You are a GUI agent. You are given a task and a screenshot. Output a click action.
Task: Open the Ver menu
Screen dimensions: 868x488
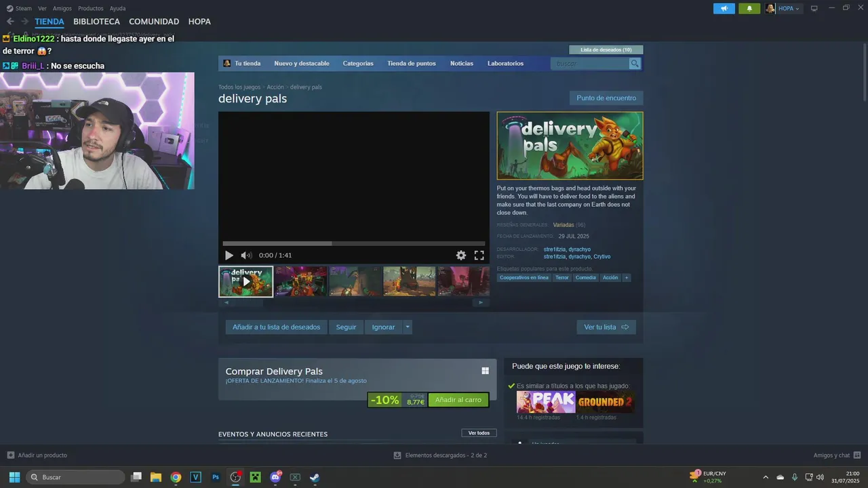coord(42,8)
